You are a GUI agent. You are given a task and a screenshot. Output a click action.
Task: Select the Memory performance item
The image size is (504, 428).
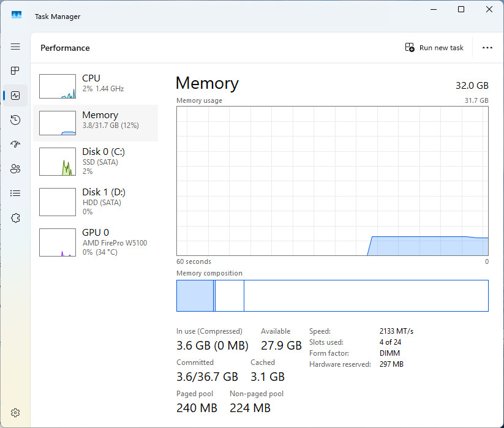[x=96, y=122]
